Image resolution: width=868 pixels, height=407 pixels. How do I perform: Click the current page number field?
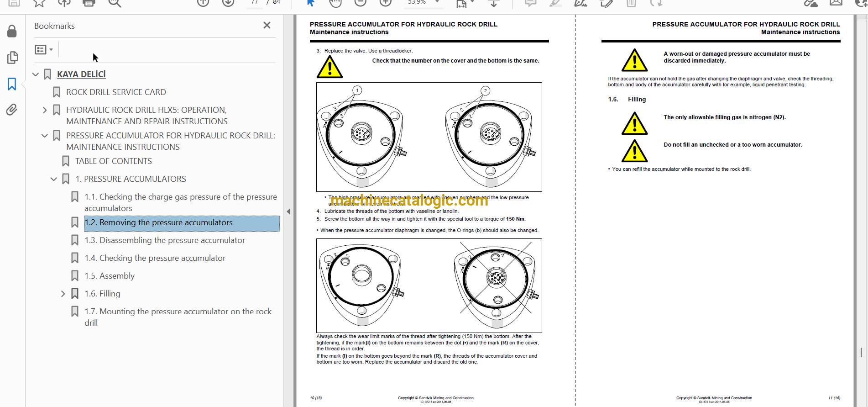255,3
